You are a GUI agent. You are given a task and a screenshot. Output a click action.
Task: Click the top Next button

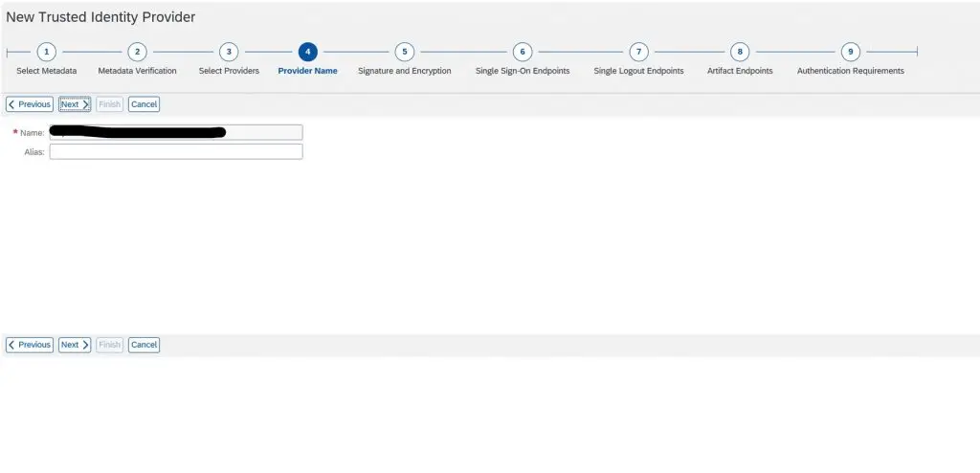(x=75, y=104)
